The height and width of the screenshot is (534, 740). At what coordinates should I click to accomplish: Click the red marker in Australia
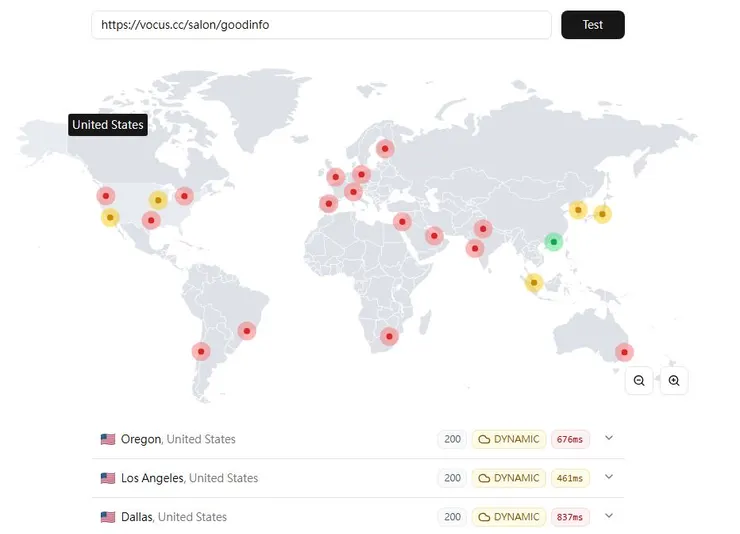point(624,352)
